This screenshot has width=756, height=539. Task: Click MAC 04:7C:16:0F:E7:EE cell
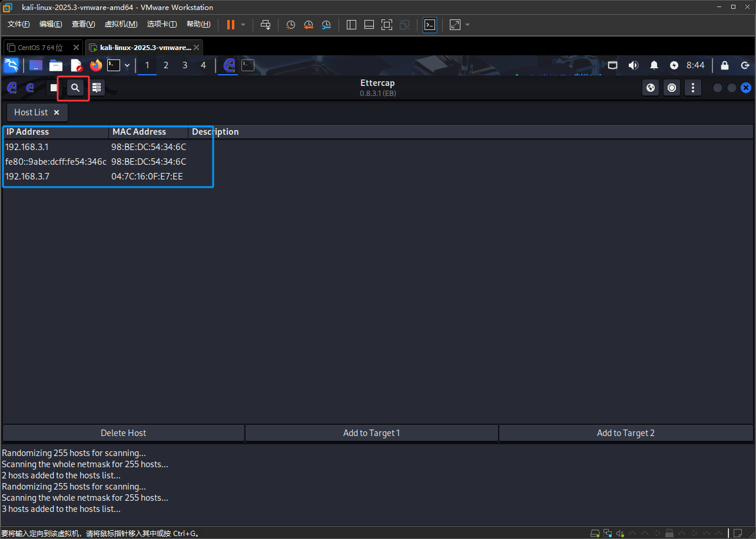click(147, 177)
